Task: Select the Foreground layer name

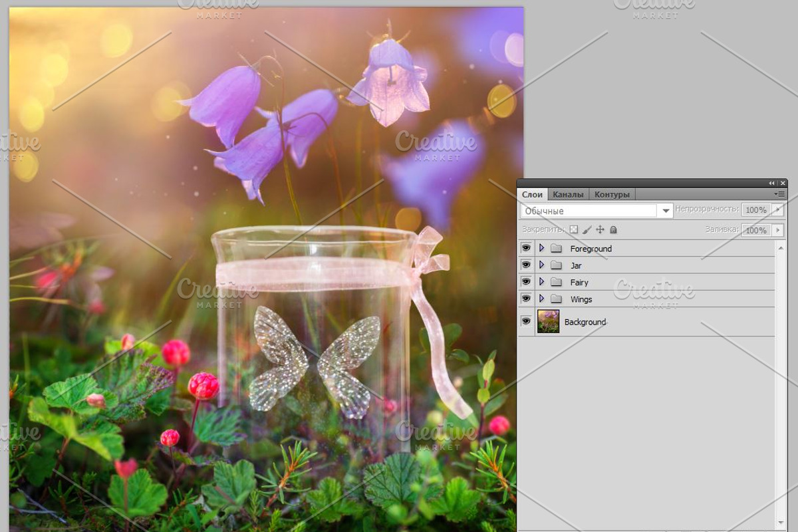Action: pyautogui.click(x=591, y=249)
